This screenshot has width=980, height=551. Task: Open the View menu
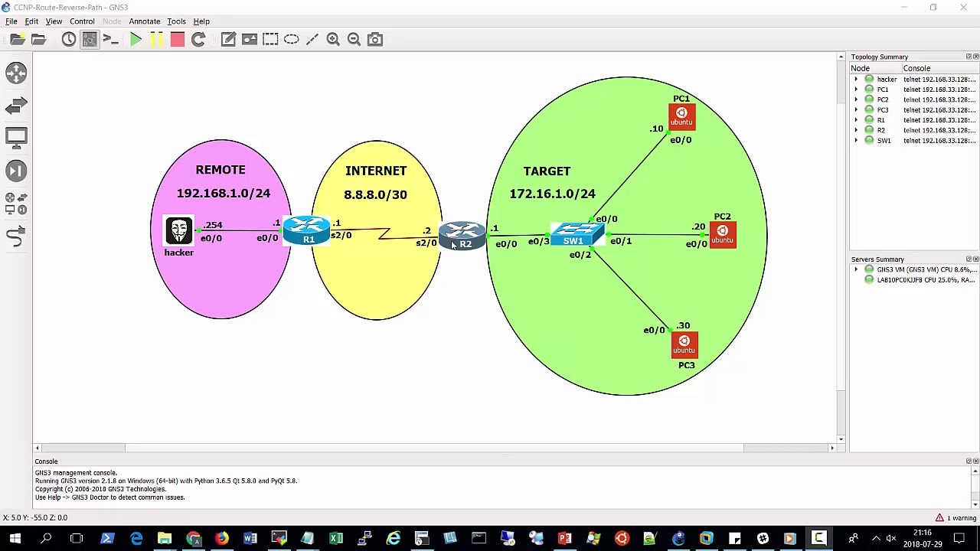54,21
